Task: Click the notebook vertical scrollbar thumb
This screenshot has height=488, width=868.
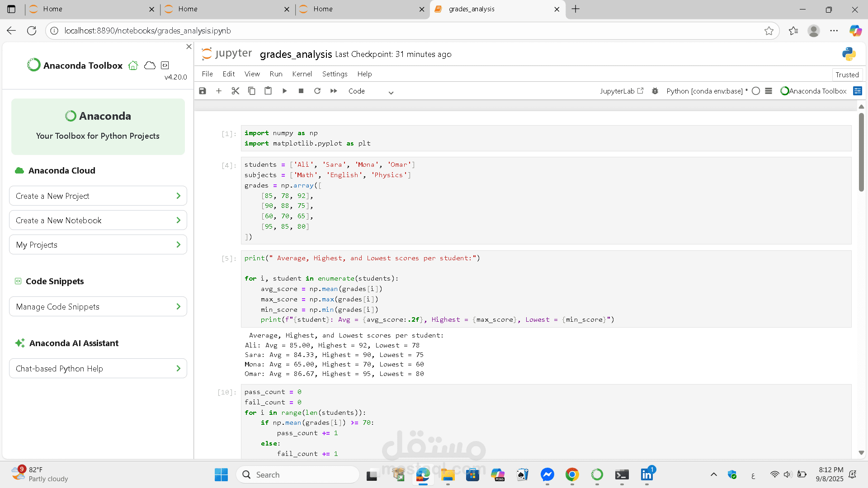Action: (861, 151)
